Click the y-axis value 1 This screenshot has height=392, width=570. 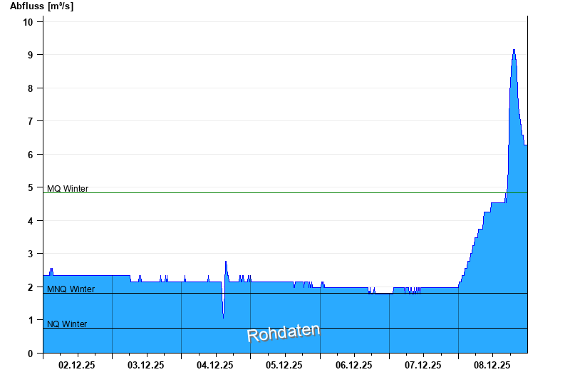[31, 320]
